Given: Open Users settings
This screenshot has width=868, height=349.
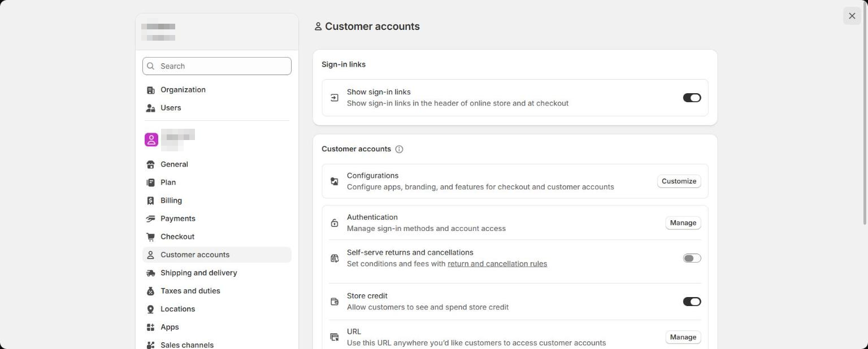Looking at the screenshot, I should (x=217, y=108).
